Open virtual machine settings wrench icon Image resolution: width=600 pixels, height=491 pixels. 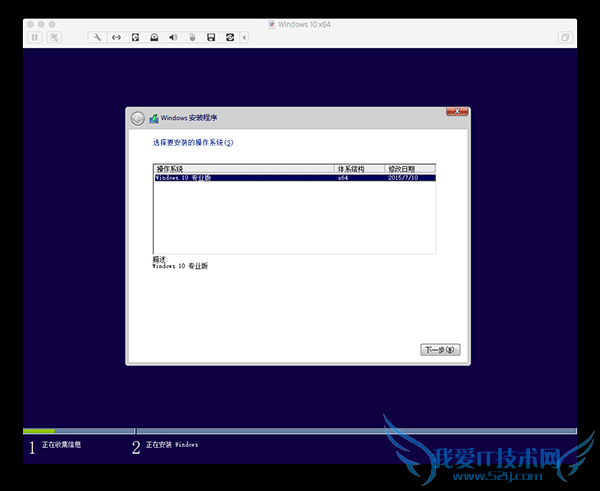[x=97, y=37]
